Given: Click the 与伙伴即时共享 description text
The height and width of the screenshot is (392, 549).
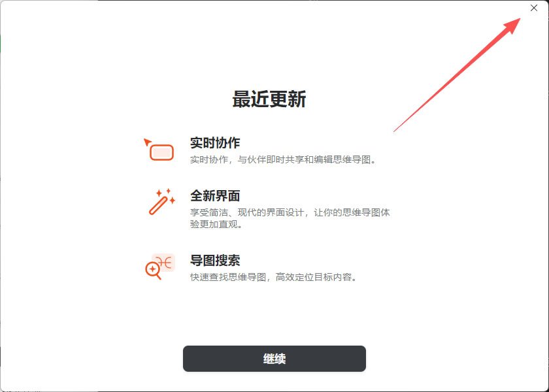Looking at the screenshot, I should [x=271, y=159].
